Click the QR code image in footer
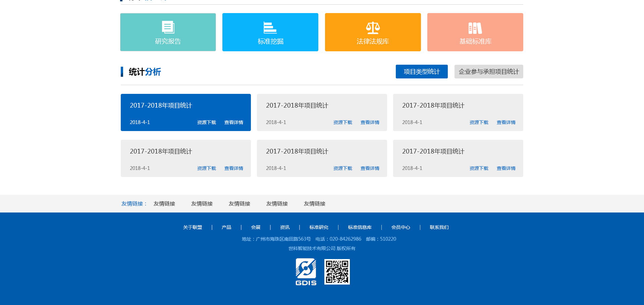 pos(337,272)
